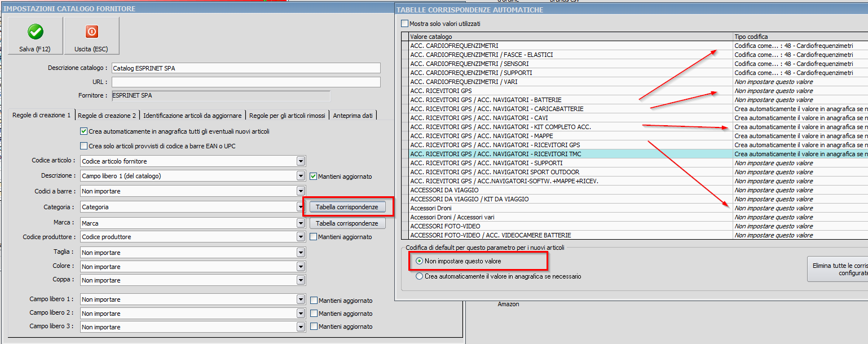Open the Codici a barre dropdown

[301, 191]
